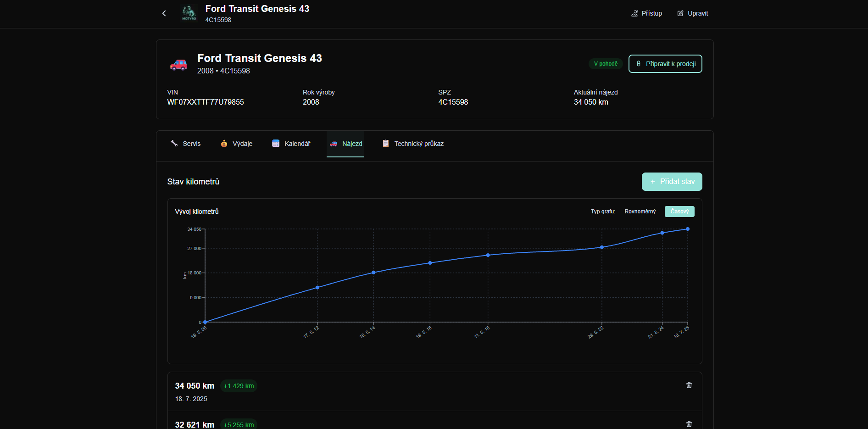Click the SPZ value 4C15598 in details
The height and width of the screenshot is (429, 868).
pos(453,102)
